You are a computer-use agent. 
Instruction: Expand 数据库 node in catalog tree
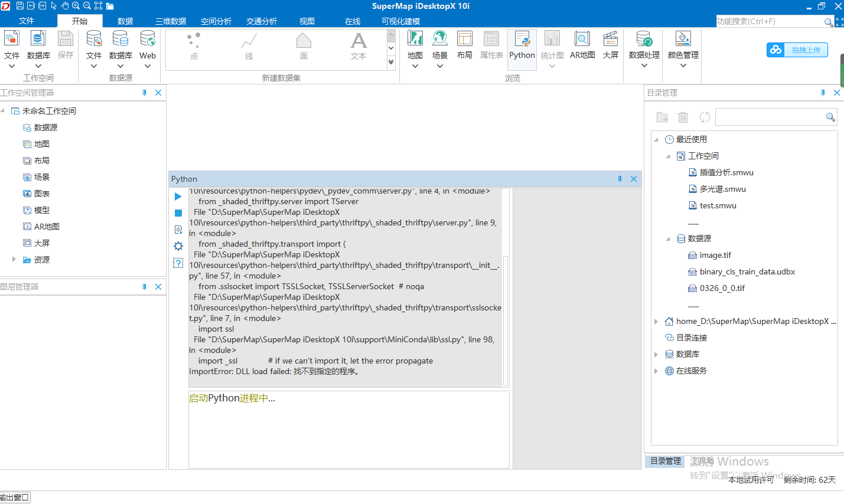(x=656, y=354)
